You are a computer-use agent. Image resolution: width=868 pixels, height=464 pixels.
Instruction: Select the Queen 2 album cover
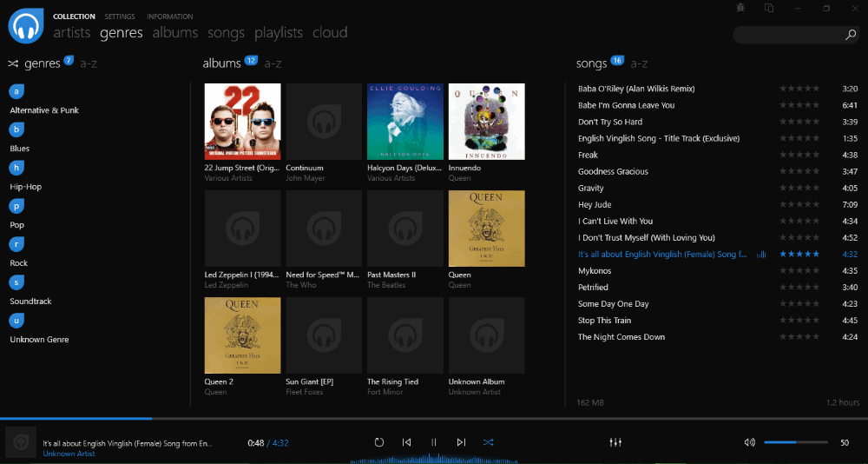click(x=242, y=335)
